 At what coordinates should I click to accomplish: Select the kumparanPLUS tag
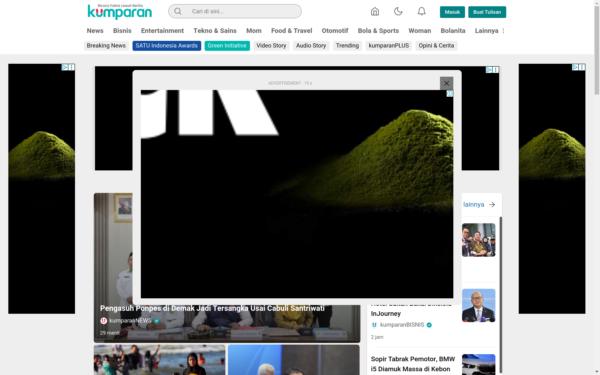click(x=388, y=46)
